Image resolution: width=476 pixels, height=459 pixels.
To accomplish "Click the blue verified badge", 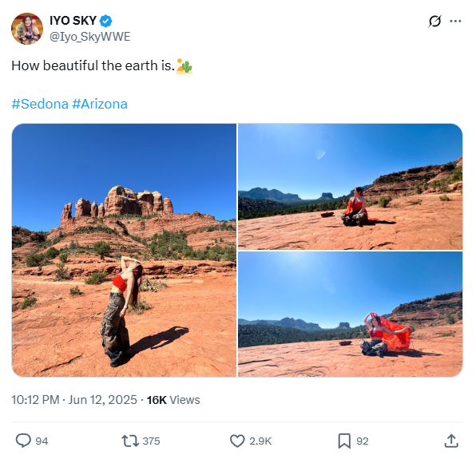I will pyautogui.click(x=106, y=21).
